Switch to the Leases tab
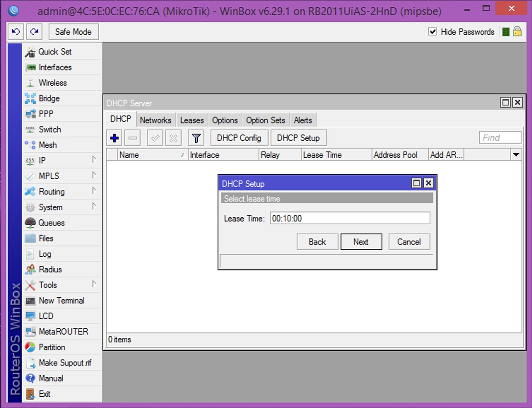532x408 pixels. [192, 120]
